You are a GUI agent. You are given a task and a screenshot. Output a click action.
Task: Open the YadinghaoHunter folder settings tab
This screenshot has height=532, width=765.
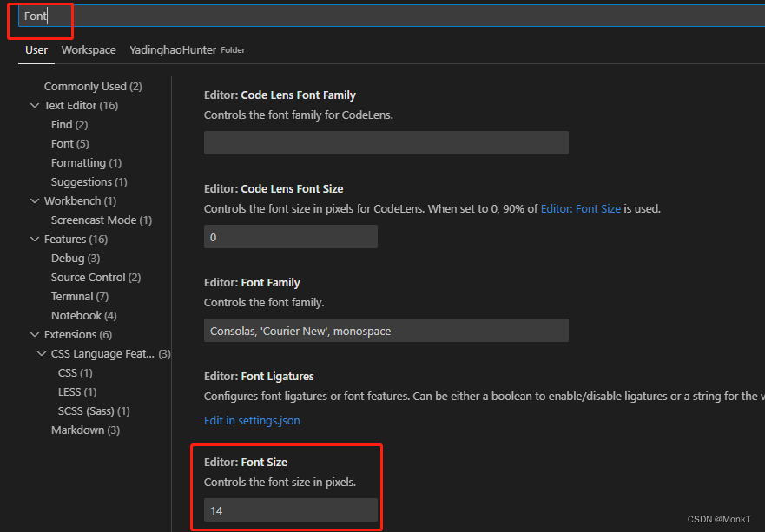pyautogui.click(x=173, y=49)
